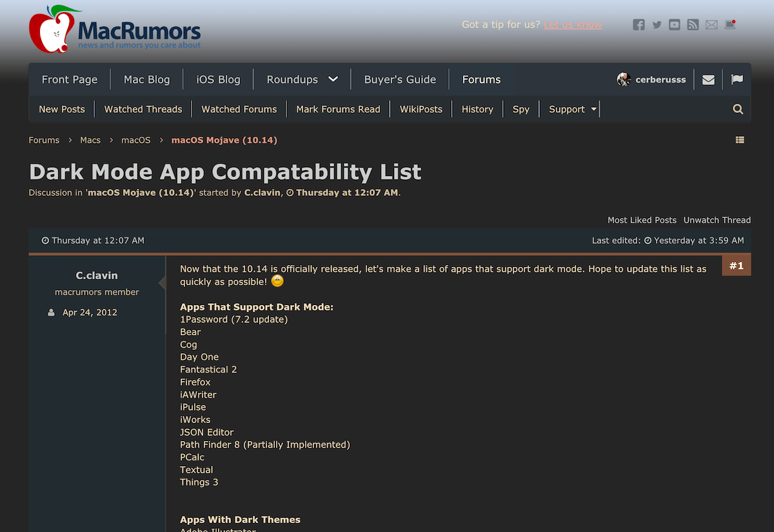Go to Macs breadcrumb
Screen dimensions: 774x532
point(90,140)
